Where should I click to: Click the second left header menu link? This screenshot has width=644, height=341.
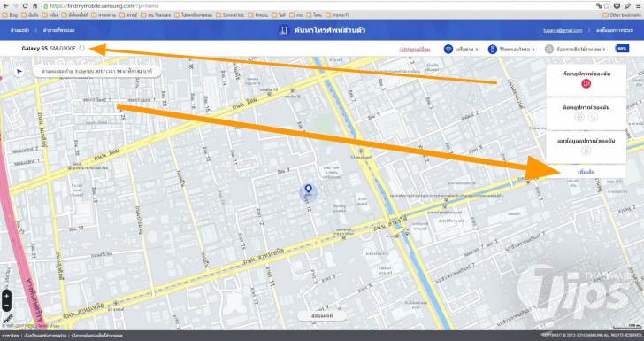click(x=58, y=30)
